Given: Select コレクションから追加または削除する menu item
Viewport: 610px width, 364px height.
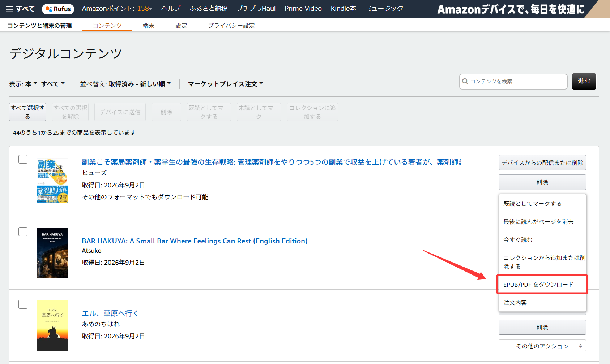Looking at the screenshot, I should click(542, 262).
